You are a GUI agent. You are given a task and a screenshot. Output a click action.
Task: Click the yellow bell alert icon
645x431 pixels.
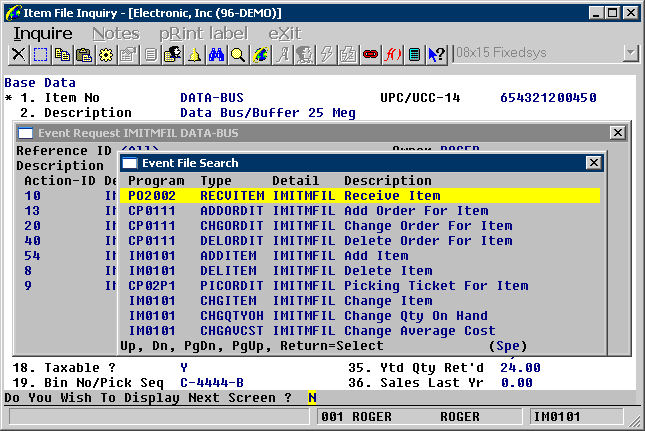pyautogui.click(x=194, y=55)
